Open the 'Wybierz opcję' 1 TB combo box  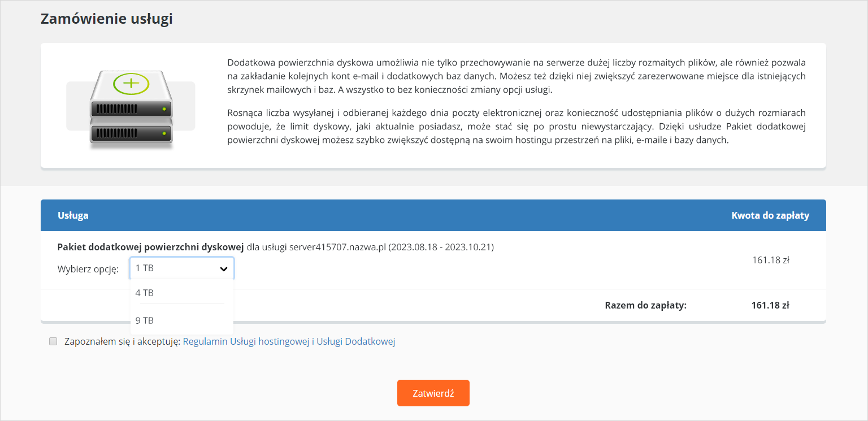pyautogui.click(x=182, y=268)
